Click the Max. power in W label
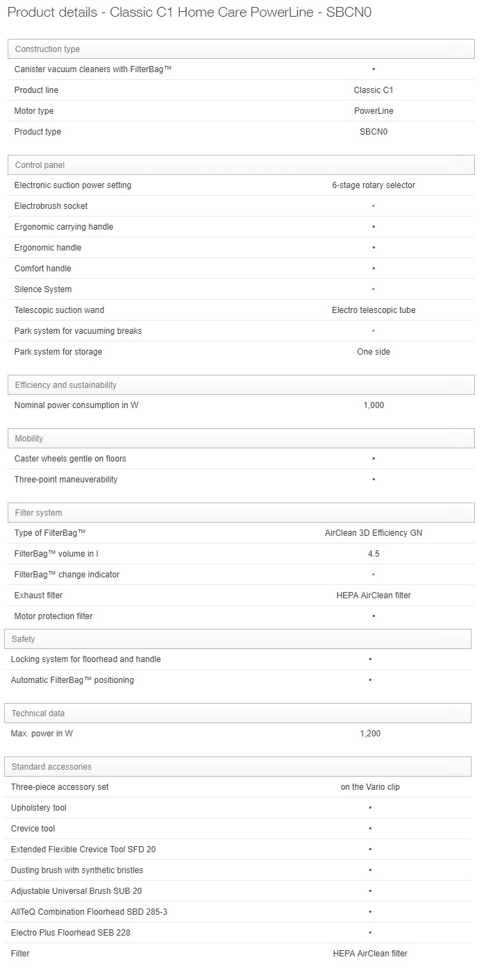The width and height of the screenshot is (484, 980). click(x=42, y=734)
